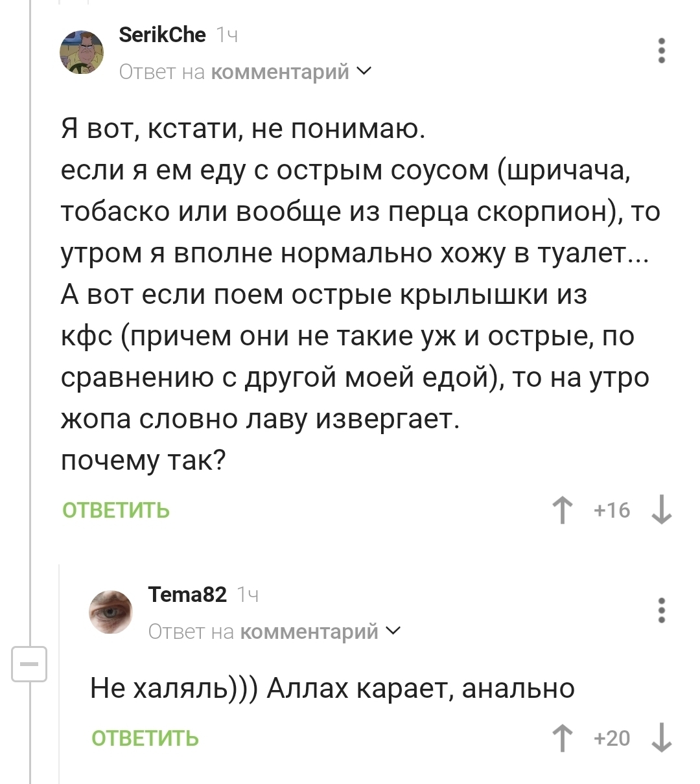The width and height of the screenshot is (700, 784).
Task: Downvote Tema82's reply
Action: [x=662, y=738]
